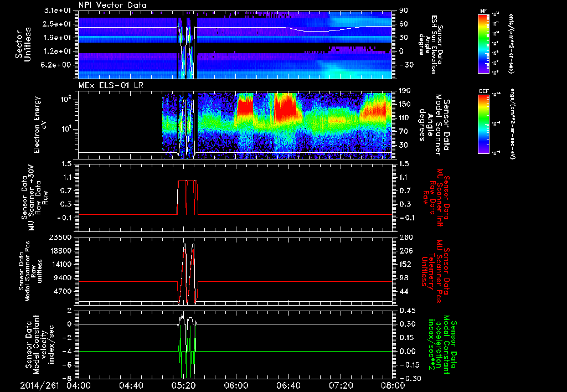Click the red "MU Scanner Pos Telemetry Unitless" label

coord(436,271)
